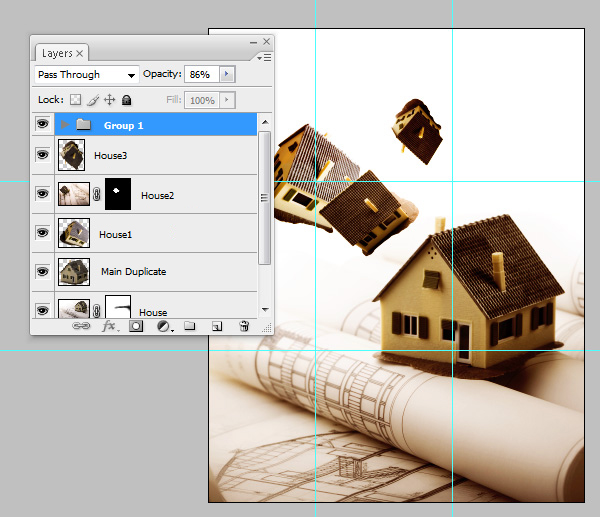Select the House2 black layer mask thumbnail
This screenshot has width=600, height=517.
coord(118,194)
